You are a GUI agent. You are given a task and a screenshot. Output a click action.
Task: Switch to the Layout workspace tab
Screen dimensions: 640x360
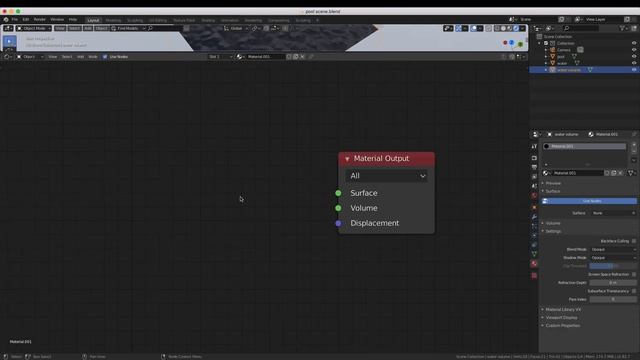(x=93, y=20)
